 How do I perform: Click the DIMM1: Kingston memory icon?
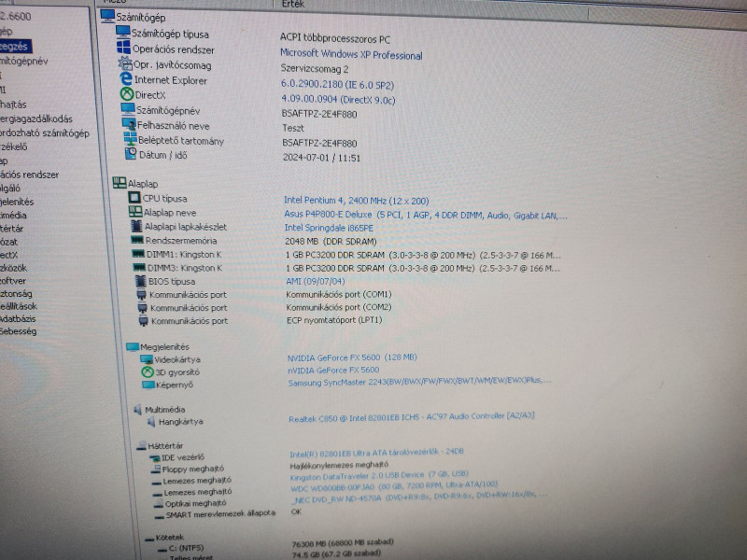click(x=138, y=254)
